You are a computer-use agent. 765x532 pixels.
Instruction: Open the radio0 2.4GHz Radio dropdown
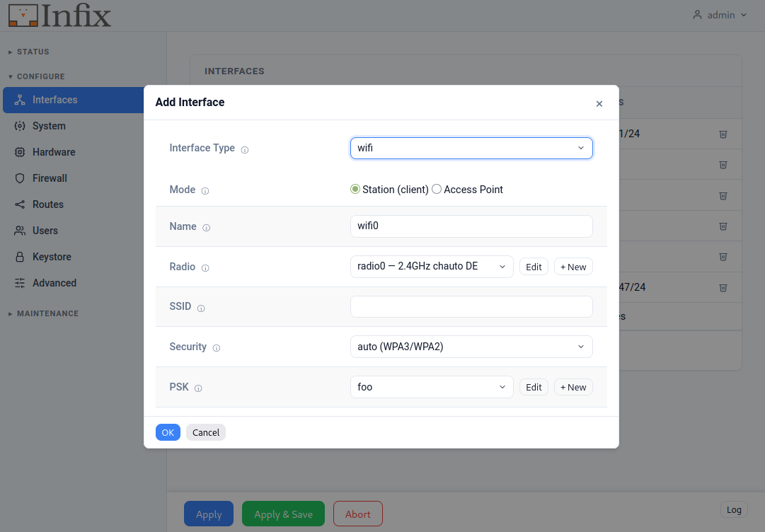tap(432, 267)
